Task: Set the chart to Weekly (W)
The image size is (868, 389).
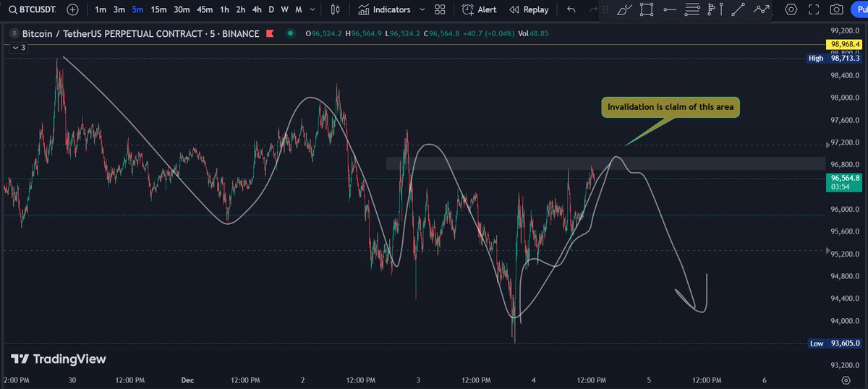Action: (284, 9)
